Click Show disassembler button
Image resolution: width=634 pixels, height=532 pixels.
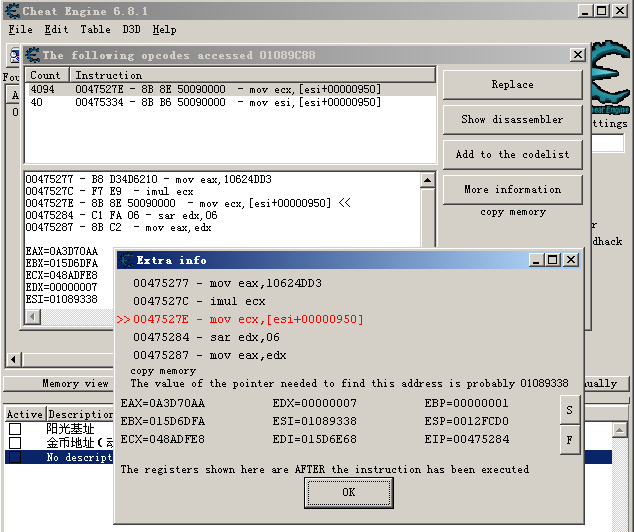(x=513, y=119)
